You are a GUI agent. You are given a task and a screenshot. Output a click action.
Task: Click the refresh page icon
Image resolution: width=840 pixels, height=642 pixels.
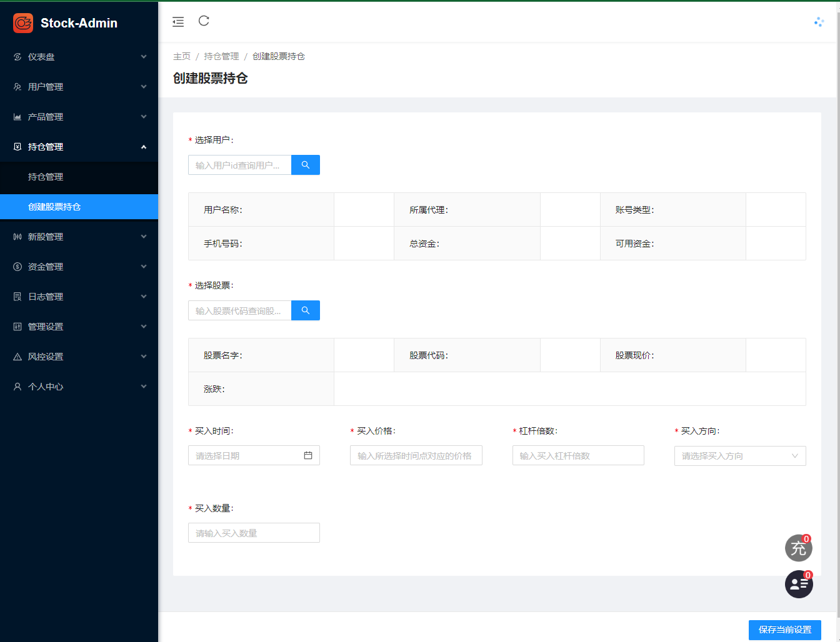coord(203,21)
